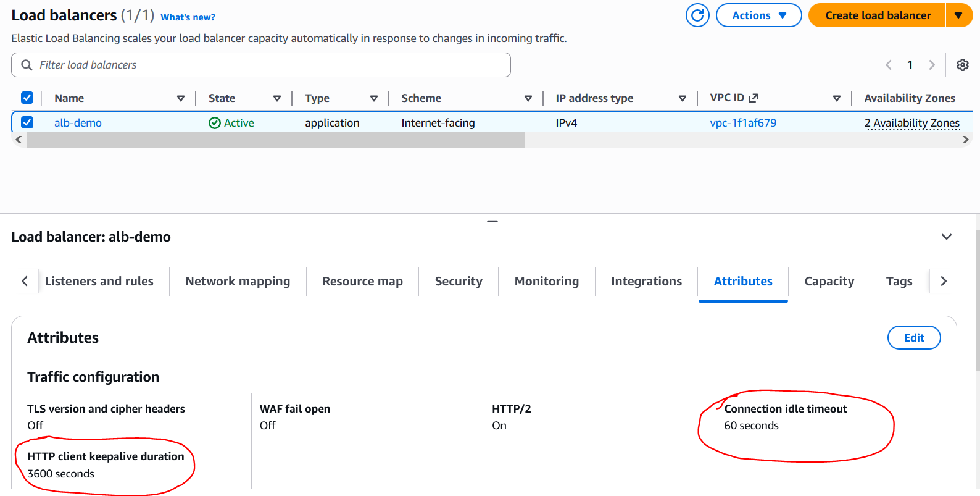Screen dimensions: 980x496
Task: Click the table horizontal scrollbar thumb
Action: [x=275, y=140]
